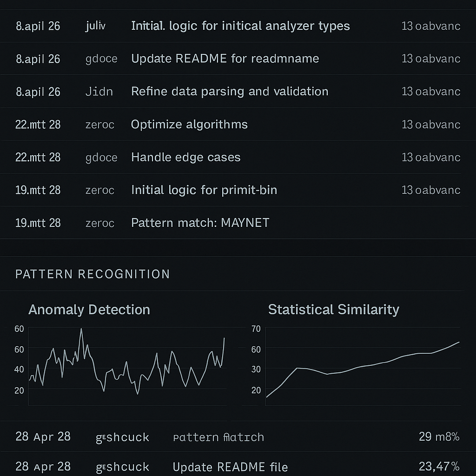Open the 'Update README file' row
Image resolution: width=476 pixels, height=476 pixels.
(x=238, y=465)
